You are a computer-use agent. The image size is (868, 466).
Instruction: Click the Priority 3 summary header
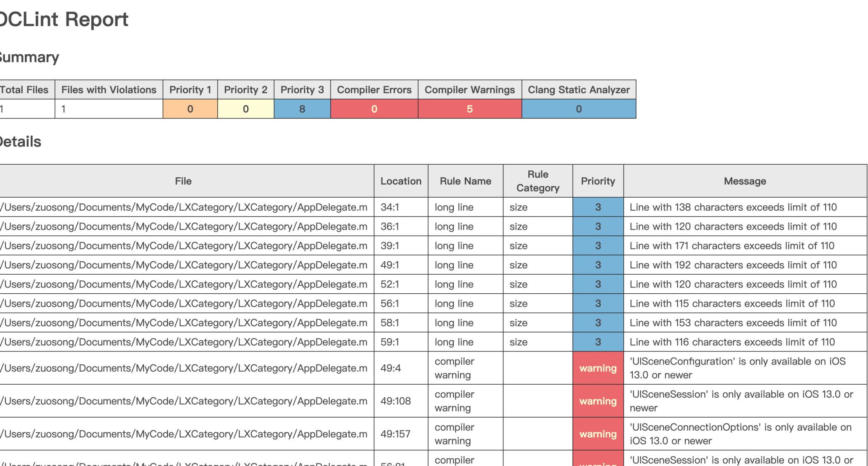pyautogui.click(x=302, y=90)
